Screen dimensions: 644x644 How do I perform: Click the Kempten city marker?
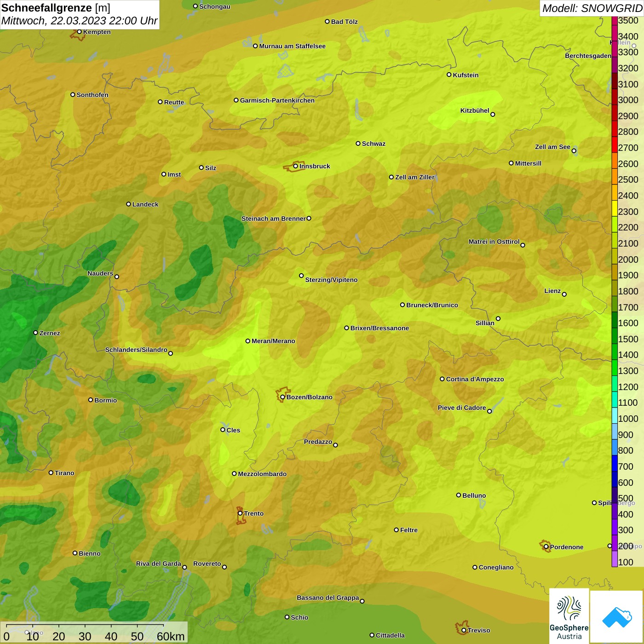(x=80, y=32)
